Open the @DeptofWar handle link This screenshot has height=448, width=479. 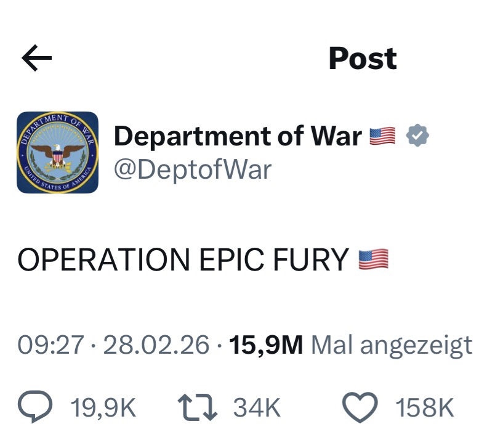[193, 169]
